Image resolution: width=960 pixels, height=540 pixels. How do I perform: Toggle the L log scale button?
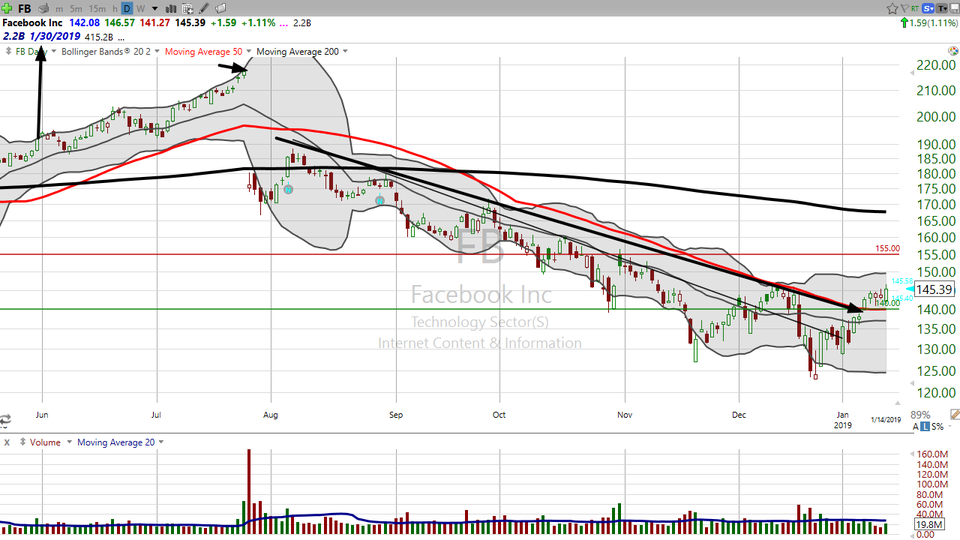(925, 427)
